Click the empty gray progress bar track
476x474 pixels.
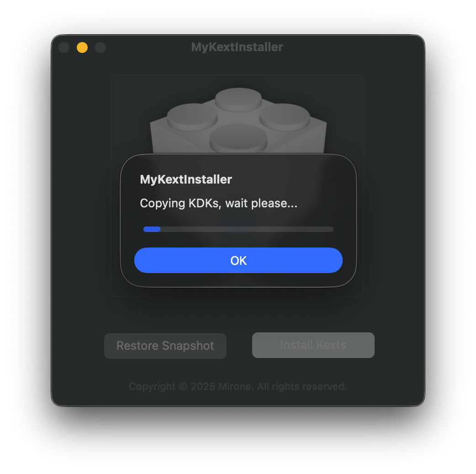[247, 229]
